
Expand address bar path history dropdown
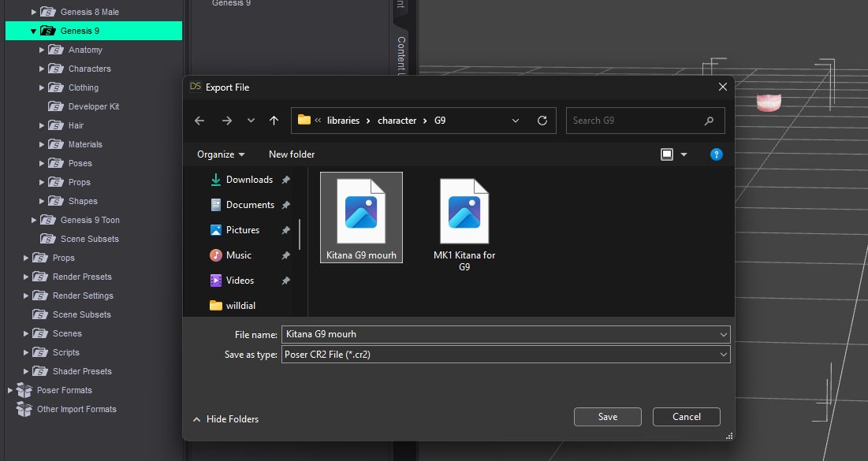[x=516, y=121]
